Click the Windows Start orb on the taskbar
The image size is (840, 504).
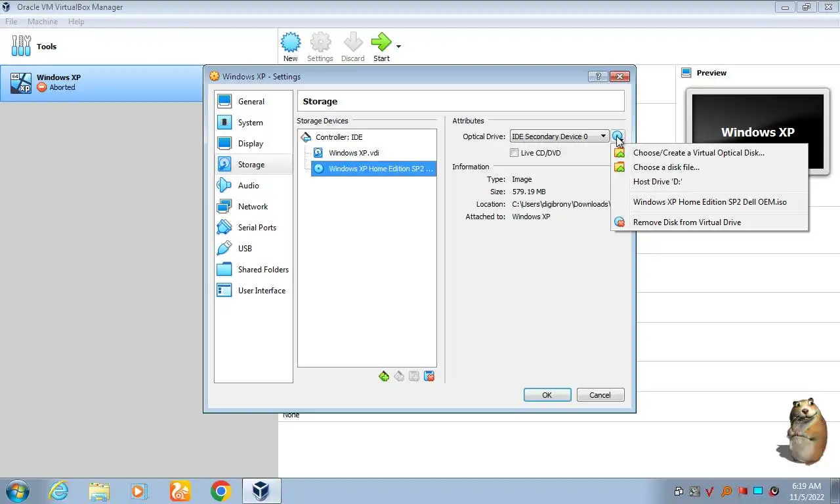(17, 491)
